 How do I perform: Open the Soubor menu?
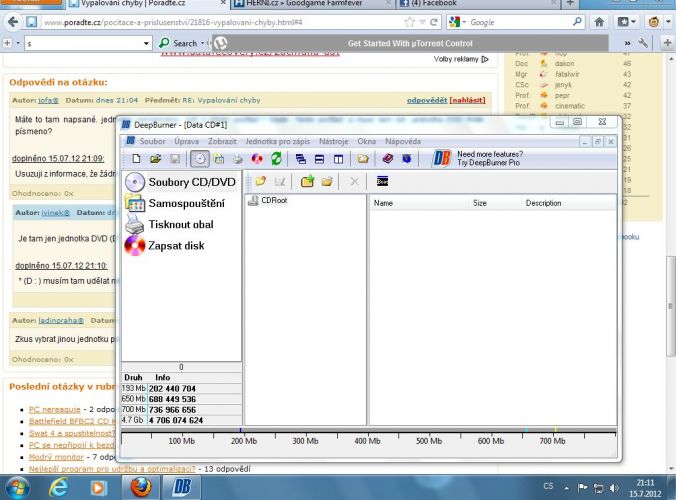[152, 141]
